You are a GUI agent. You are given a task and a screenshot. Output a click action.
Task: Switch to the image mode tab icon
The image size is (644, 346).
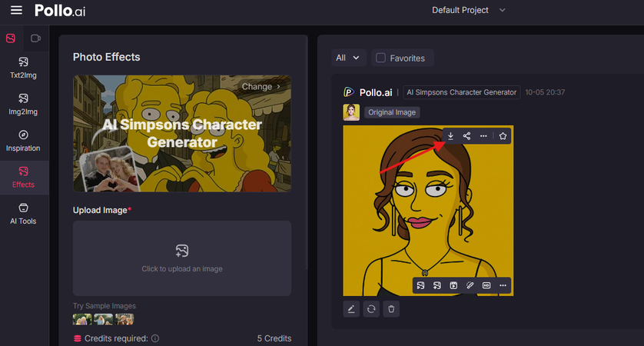click(x=11, y=38)
